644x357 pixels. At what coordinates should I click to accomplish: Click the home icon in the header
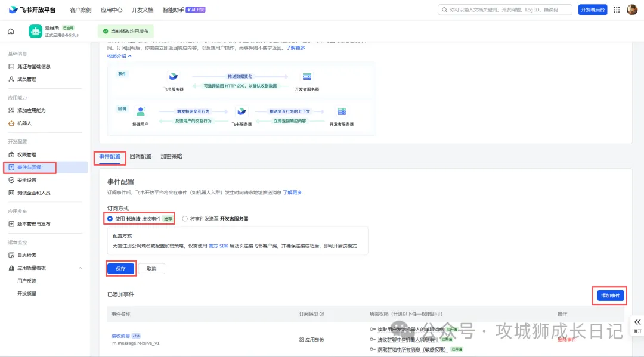click(11, 31)
